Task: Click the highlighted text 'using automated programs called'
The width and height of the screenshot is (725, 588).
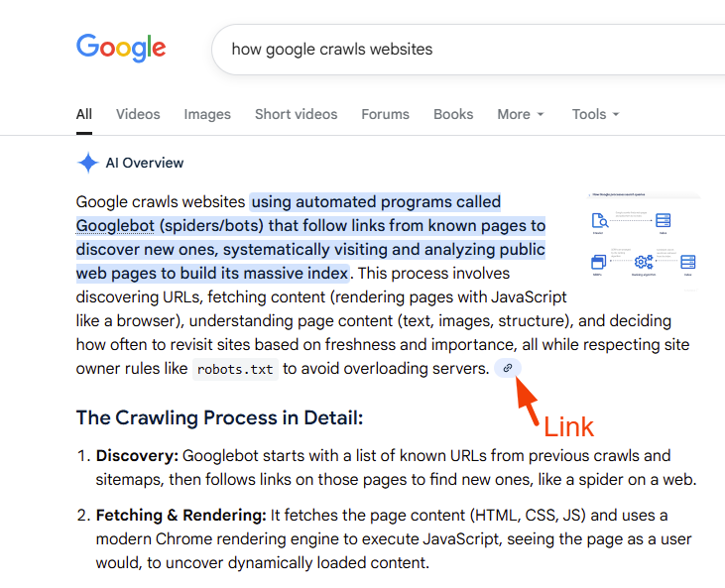Action: [x=376, y=202]
